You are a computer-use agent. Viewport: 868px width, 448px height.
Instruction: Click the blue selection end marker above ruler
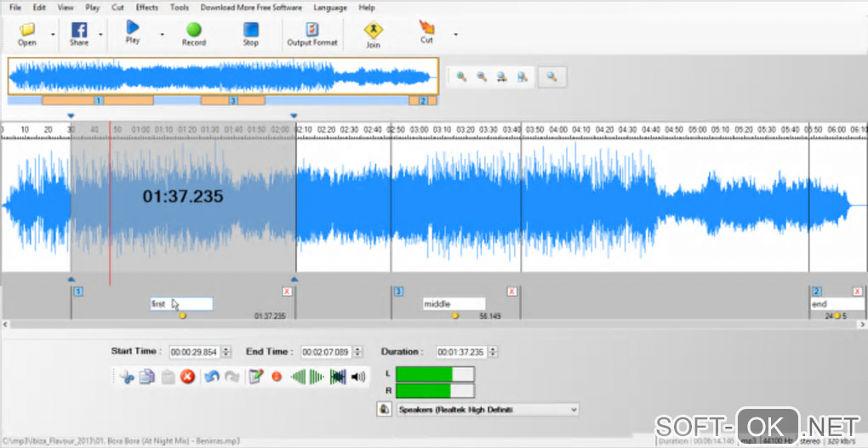[294, 116]
